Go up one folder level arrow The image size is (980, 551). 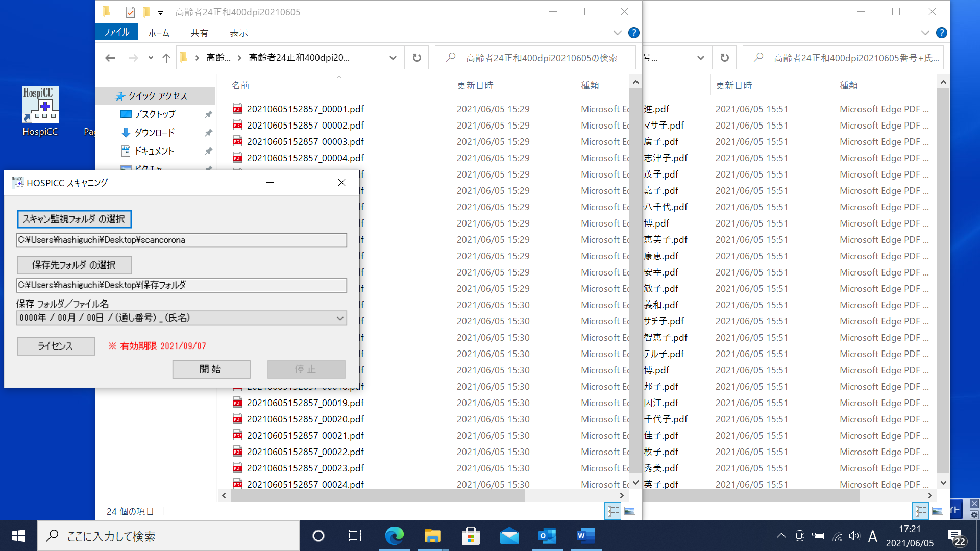coord(166,58)
